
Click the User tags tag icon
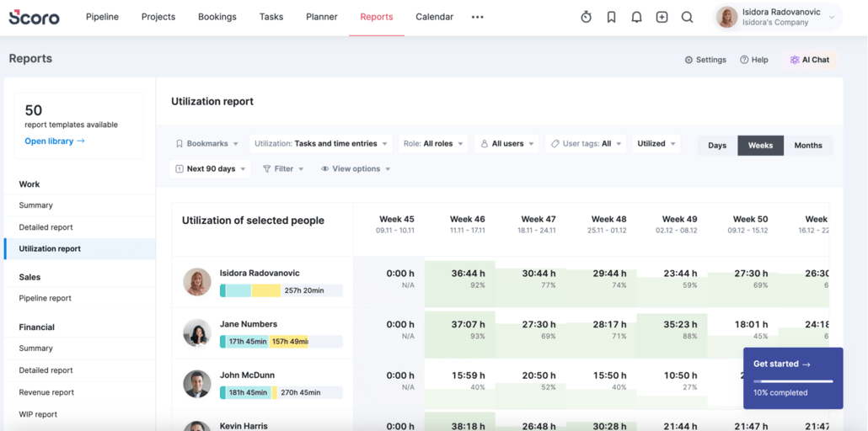(555, 143)
